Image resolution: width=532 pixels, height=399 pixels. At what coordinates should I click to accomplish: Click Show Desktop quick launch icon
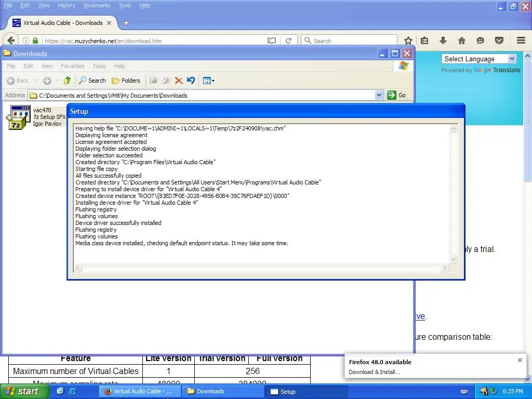60,391
